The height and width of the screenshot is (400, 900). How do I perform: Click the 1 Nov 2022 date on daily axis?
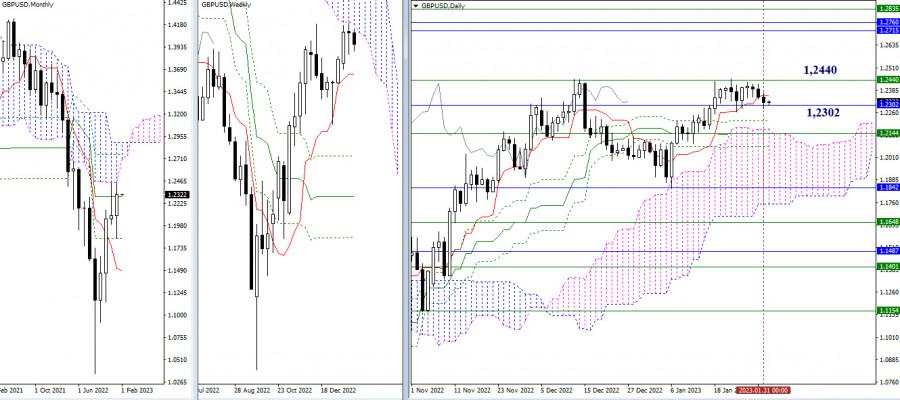tap(428, 390)
